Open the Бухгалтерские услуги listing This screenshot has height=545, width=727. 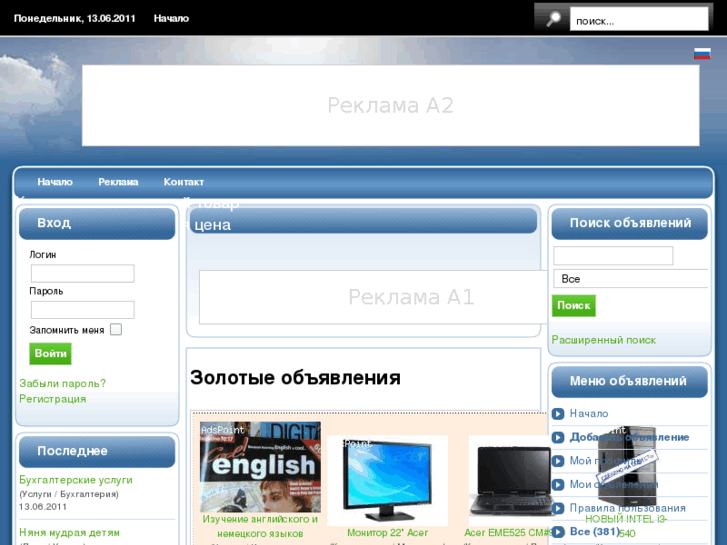[x=76, y=480]
